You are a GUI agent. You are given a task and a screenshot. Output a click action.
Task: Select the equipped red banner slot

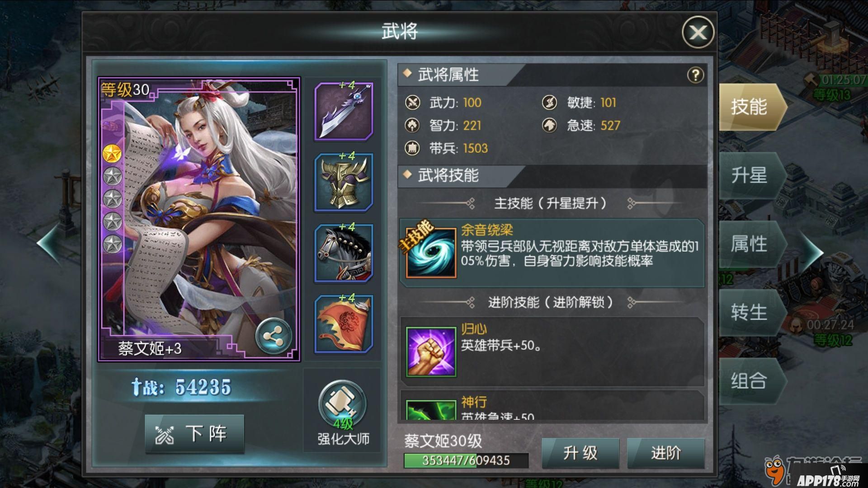tap(344, 324)
